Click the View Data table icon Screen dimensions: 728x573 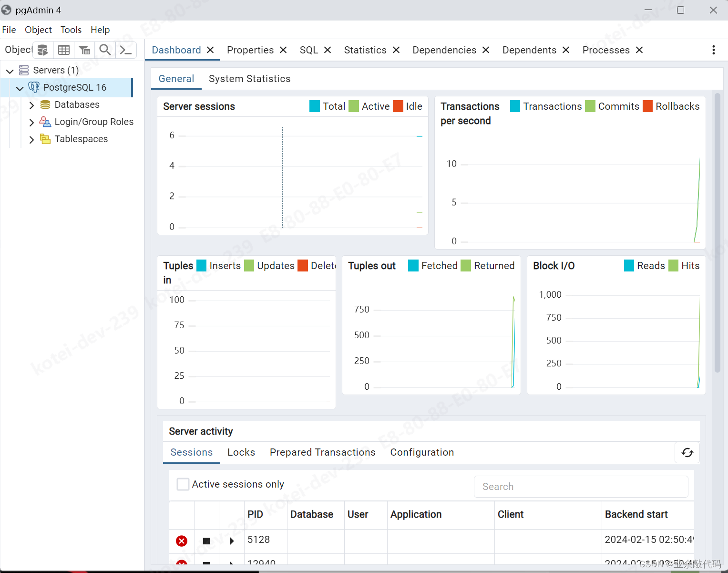pyautogui.click(x=64, y=50)
